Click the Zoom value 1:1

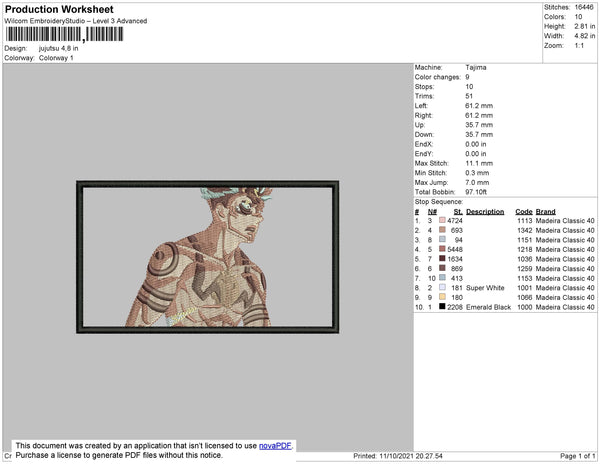(x=579, y=46)
